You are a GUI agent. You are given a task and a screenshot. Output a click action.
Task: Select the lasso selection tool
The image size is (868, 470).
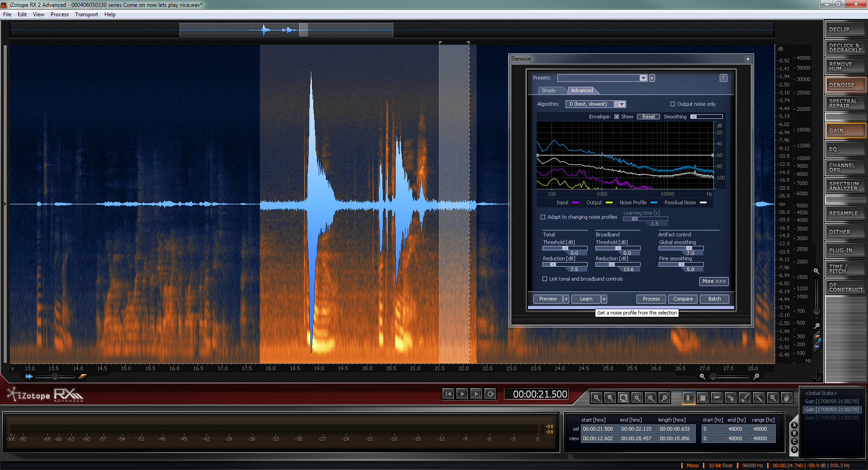coord(731,398)
